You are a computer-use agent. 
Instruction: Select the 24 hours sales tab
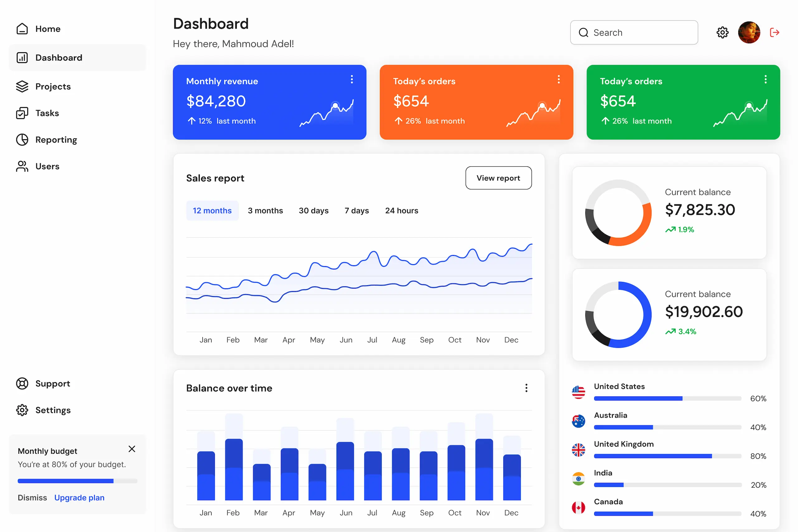click(x=401, y=210)
